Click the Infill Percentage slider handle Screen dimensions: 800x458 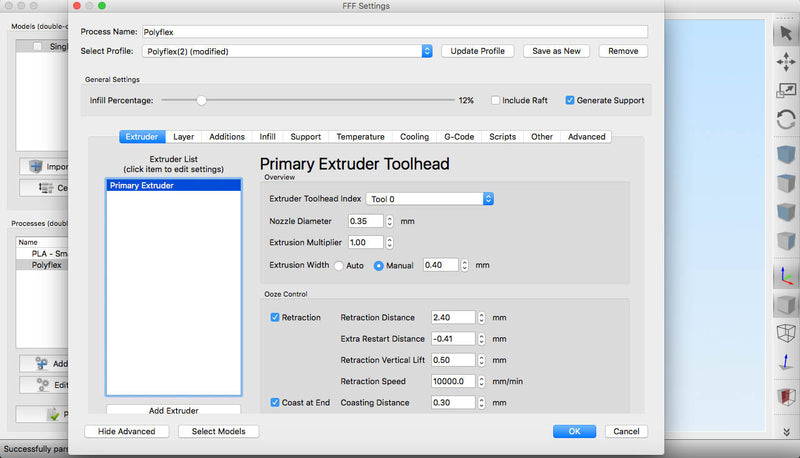point(201,100)
